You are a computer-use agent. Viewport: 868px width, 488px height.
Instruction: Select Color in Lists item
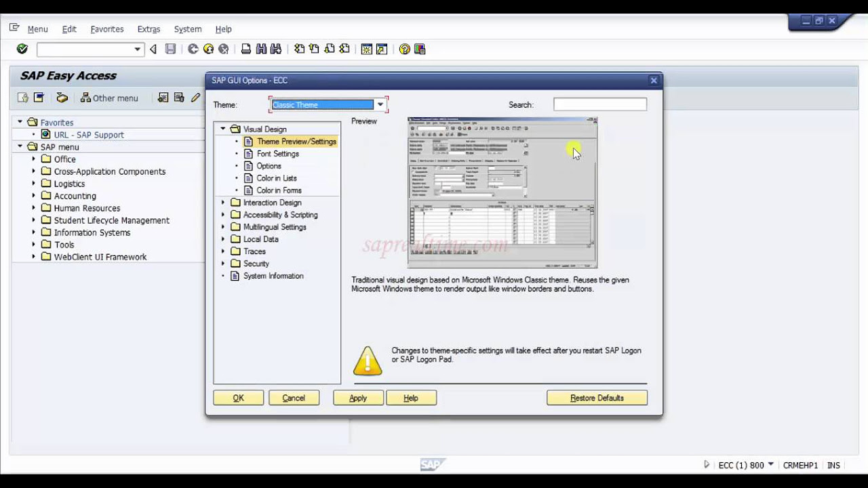point(277,178)
